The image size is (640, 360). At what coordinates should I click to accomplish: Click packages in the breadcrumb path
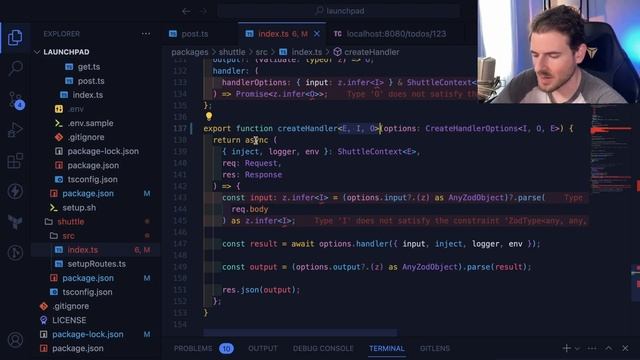coord(189,52)
